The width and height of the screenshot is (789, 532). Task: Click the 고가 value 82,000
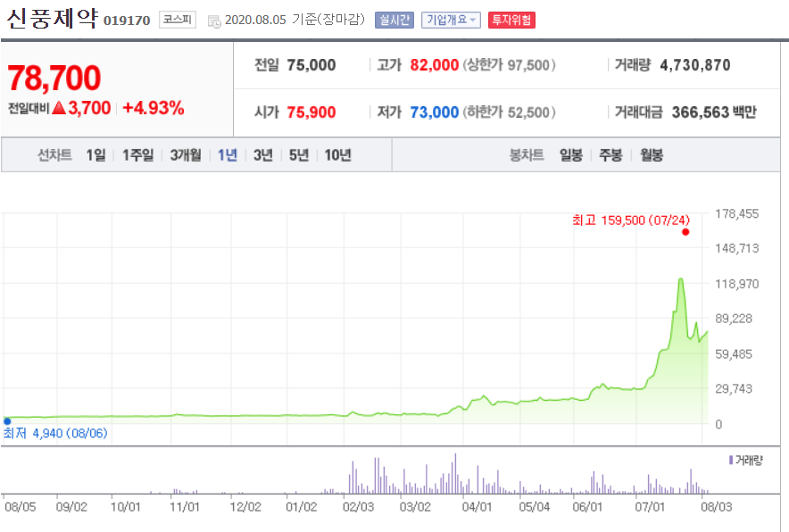[x=435, y=65]
